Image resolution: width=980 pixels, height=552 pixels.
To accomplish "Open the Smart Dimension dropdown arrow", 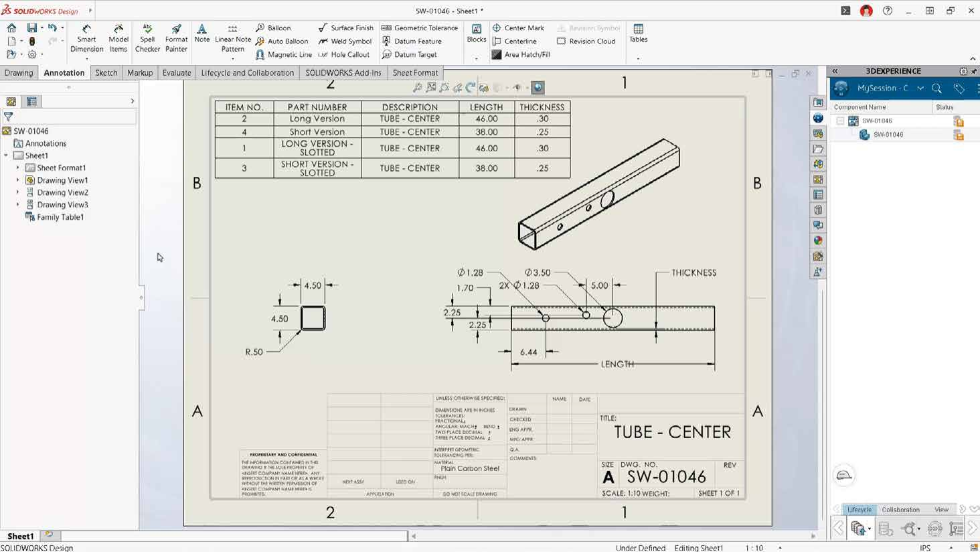I will [86, 59].
